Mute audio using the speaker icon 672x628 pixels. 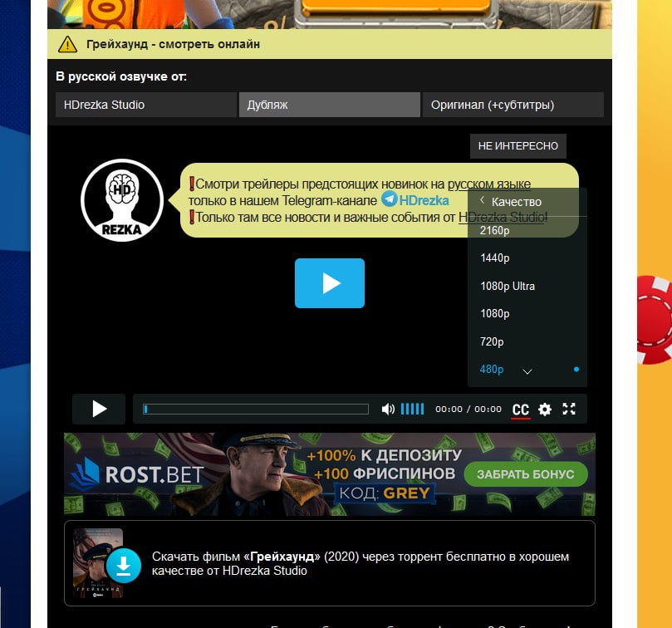(x=388, y=409)
